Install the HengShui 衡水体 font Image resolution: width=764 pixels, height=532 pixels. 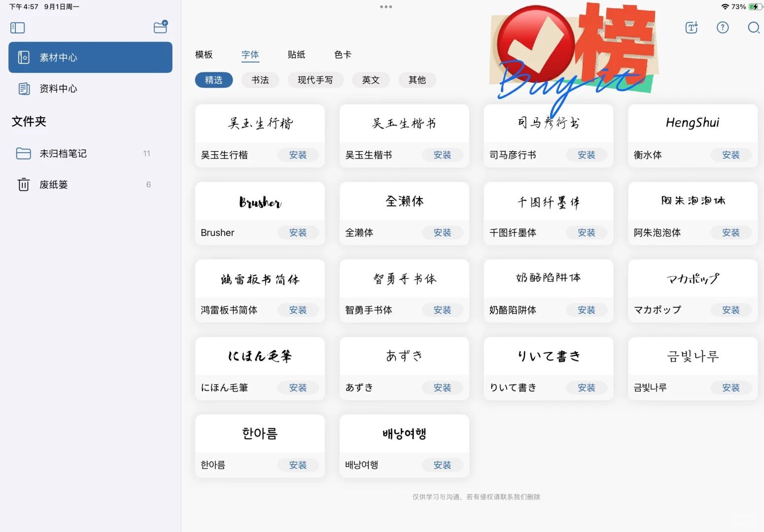point(731,155)
